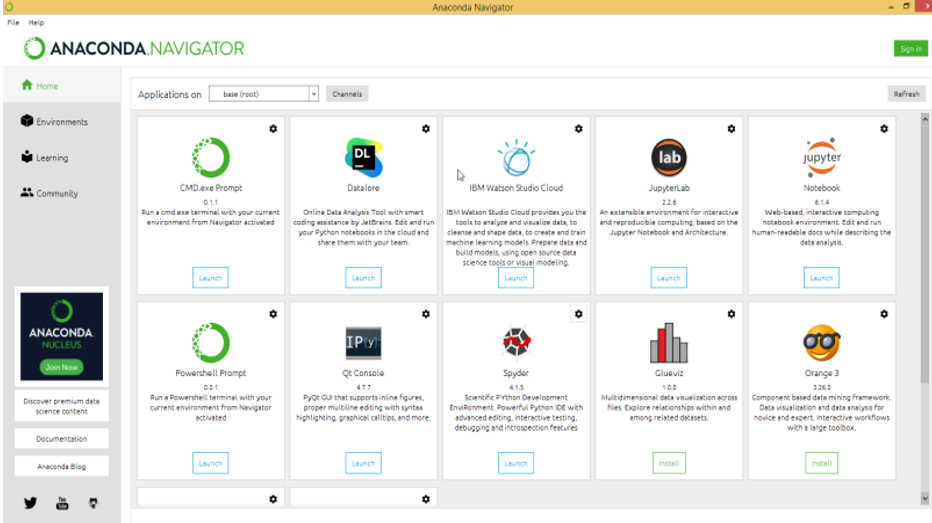The height and width of the screenshot is (523, 932).
Task: Click the JupyterLab version 2.2.6 text
Action: click(x=669, y=202)
